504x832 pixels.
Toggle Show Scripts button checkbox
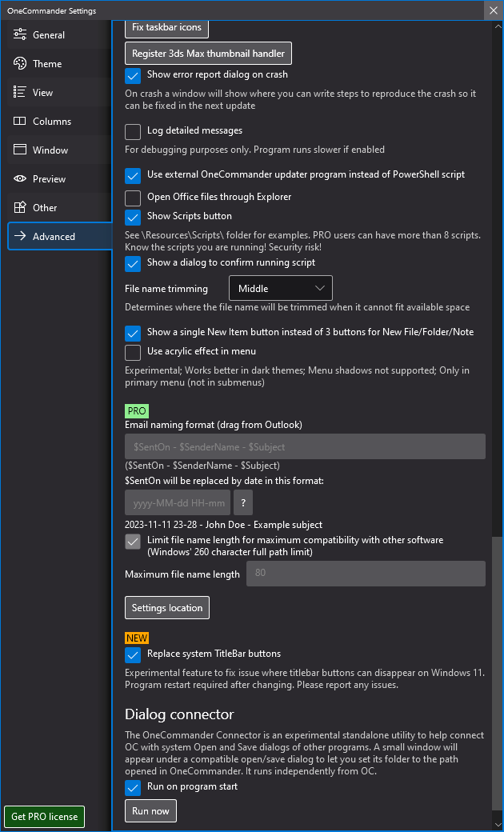(x=133, y=217)
